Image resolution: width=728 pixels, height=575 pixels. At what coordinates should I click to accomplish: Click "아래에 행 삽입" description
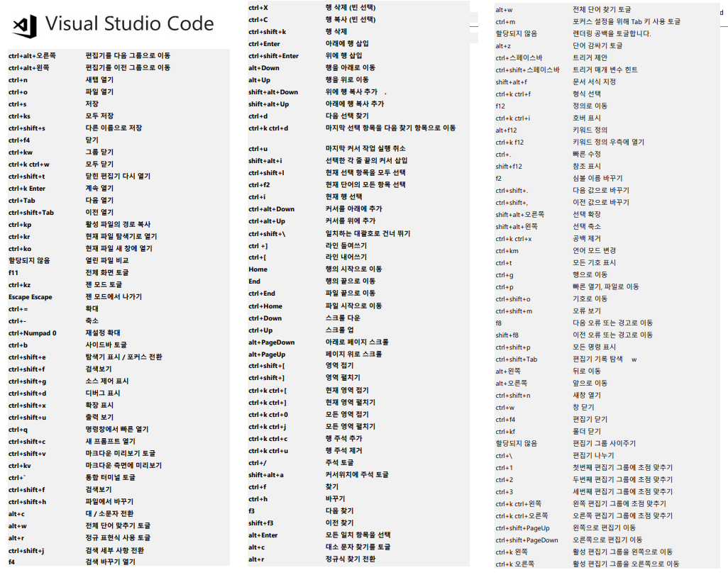click(x=347, y=43)
